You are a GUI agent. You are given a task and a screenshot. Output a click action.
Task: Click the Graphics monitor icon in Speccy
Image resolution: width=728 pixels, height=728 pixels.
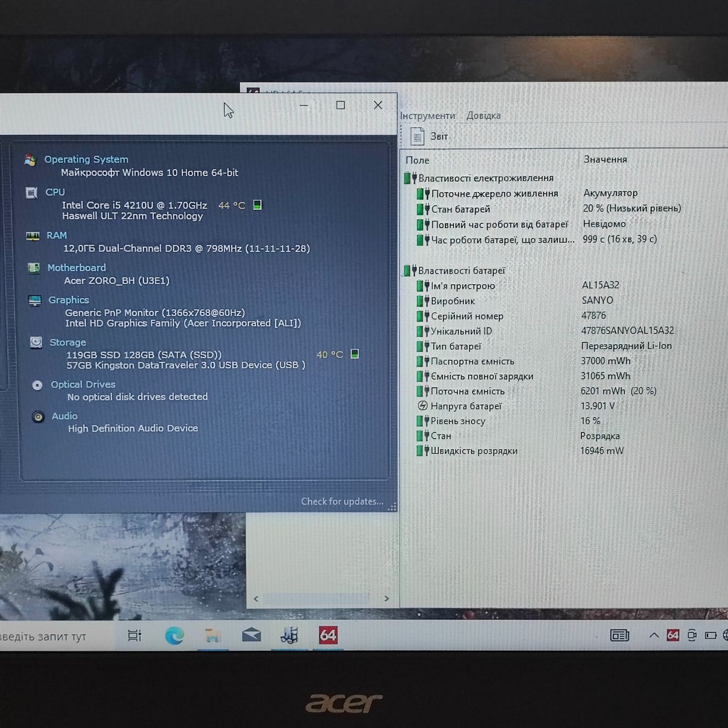35,300
